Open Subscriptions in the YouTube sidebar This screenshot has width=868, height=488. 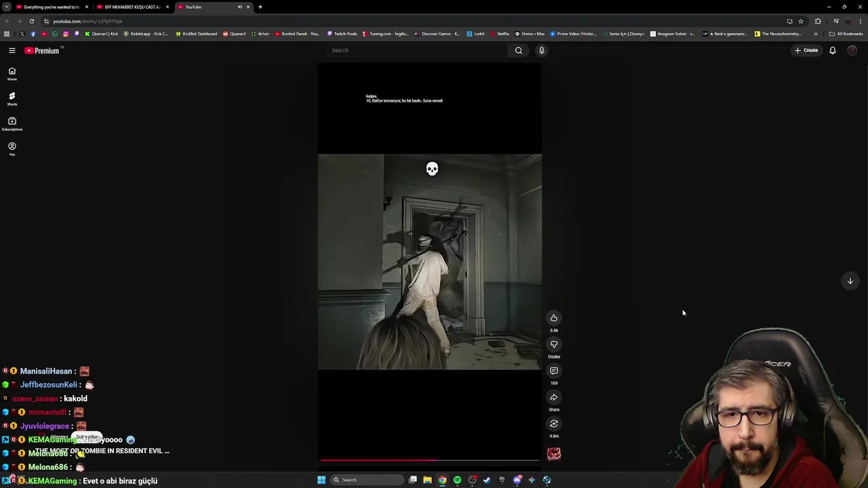(12, 124)
